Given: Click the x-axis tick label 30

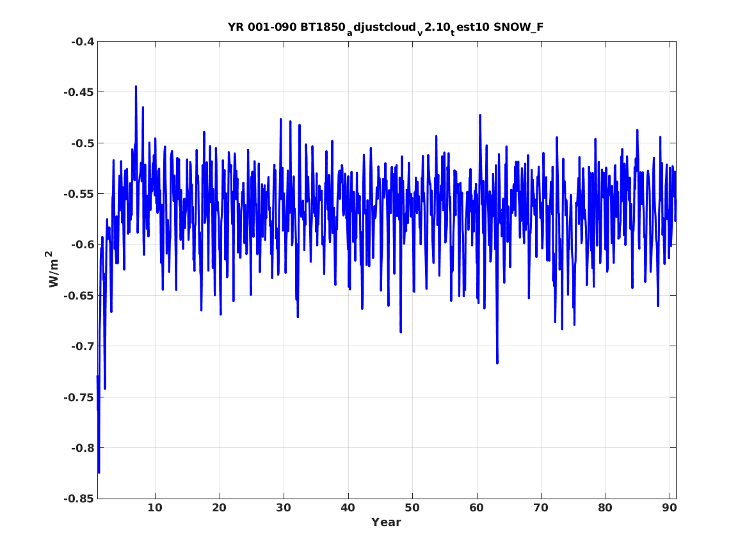Looking at the screenshot, I should pos(284,508).
